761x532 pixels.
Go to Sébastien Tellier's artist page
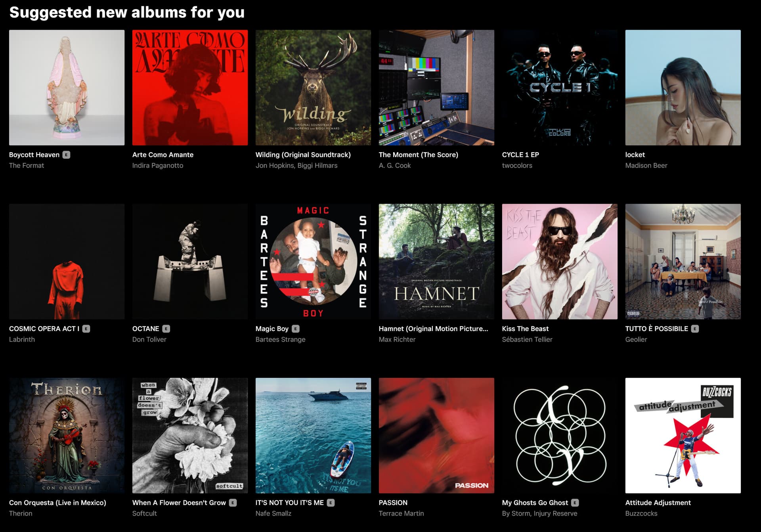coord(527,339)
